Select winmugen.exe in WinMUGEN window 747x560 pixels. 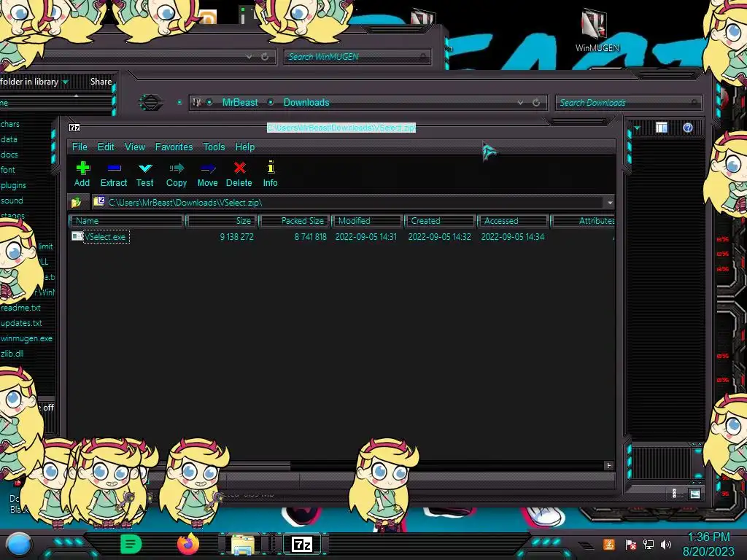pos(27,338)
